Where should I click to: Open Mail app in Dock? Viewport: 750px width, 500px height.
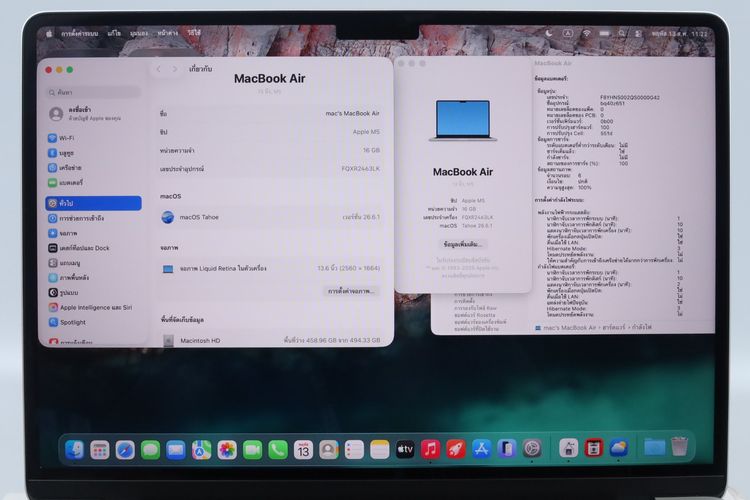point(176,450)
